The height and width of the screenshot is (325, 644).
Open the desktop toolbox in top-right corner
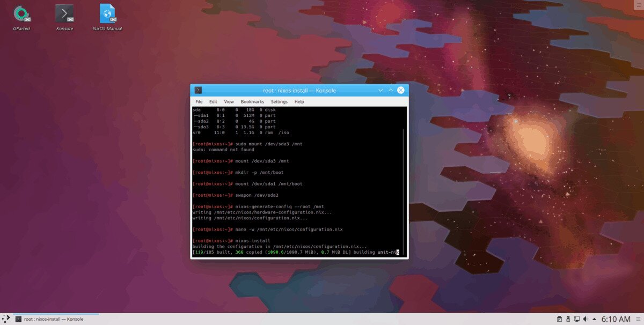point(638,5)
